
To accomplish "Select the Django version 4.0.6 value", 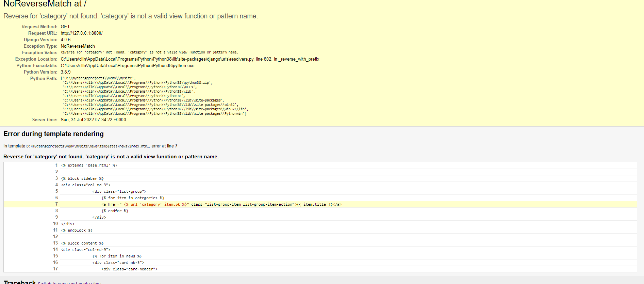I will (66, 40).
